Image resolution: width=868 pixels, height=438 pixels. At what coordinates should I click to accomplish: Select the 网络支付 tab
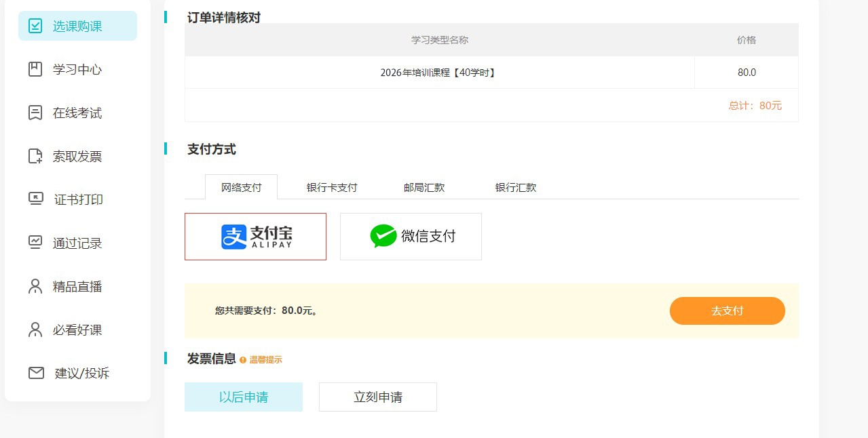[241, 187]
